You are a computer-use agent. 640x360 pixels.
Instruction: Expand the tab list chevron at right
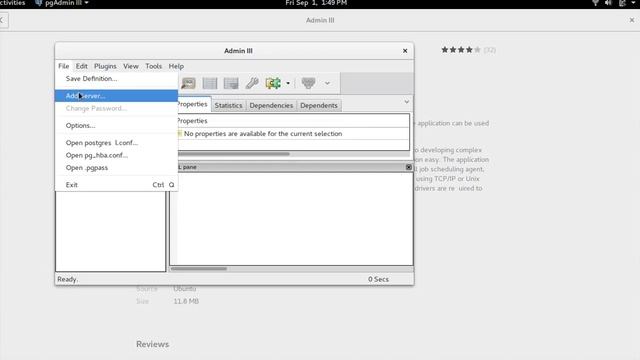(x=407, y=102)
